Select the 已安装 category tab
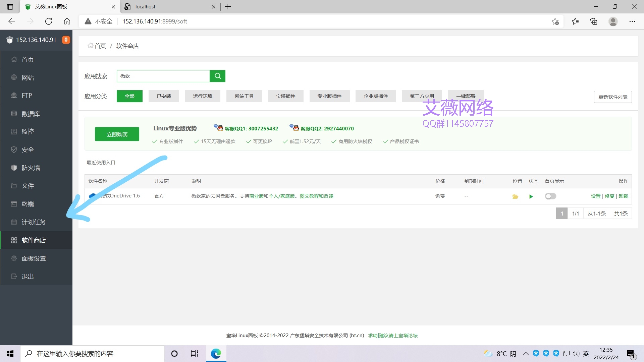The height and width of the screenshot is (362, 644). (164, 96)
